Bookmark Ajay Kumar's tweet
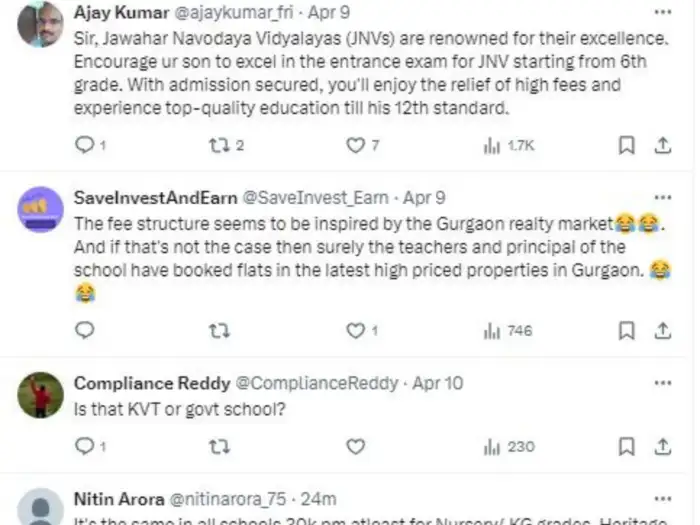This screenshot has height=525, width=700. (x=626, y=146)
